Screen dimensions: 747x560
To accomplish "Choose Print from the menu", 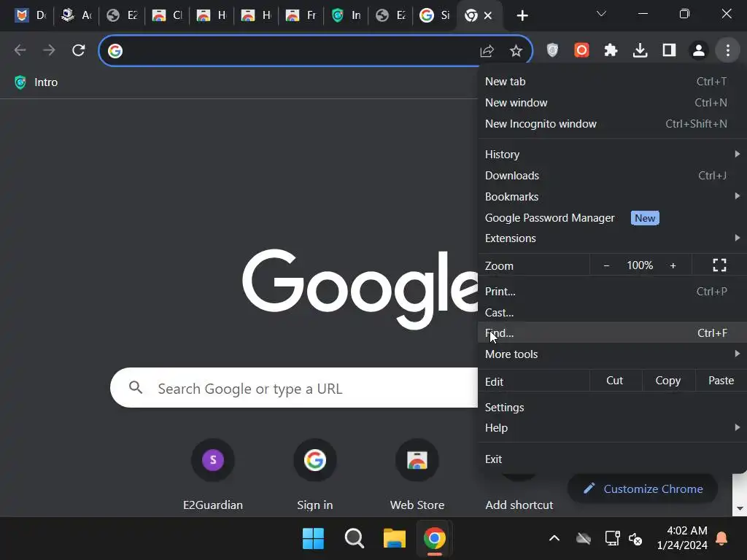I will pos(612,292).
